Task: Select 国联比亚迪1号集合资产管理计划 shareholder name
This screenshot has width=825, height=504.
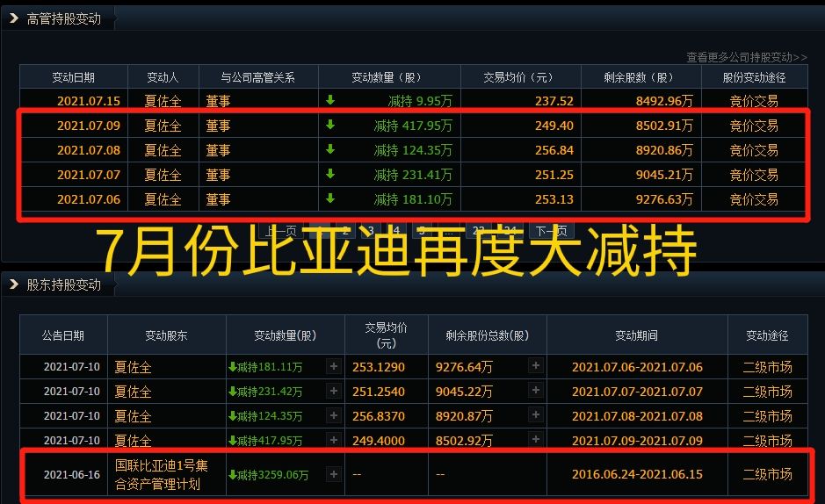Action: point(158,475)
